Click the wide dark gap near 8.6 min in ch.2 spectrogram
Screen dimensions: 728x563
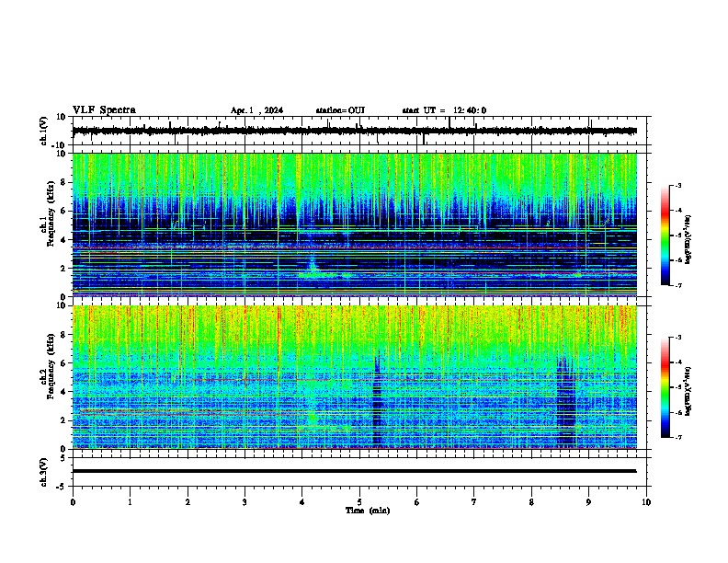coord(566,402)
